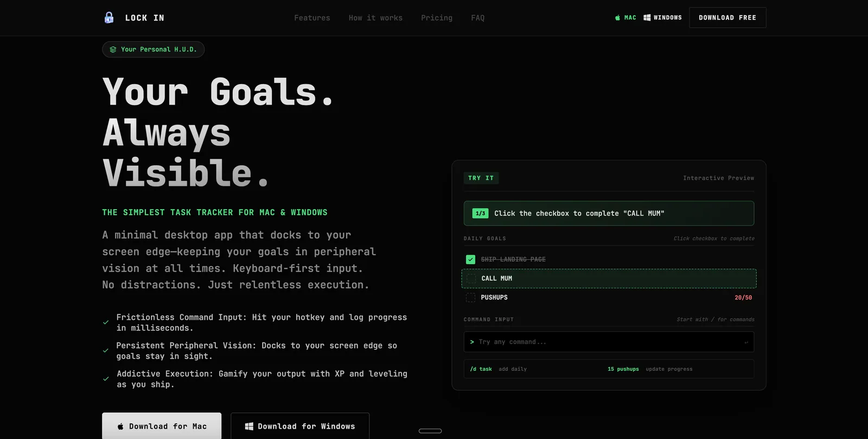Click the DOWNLOAD FREE button
868x439 pixels.
click(x=727, y=17)
